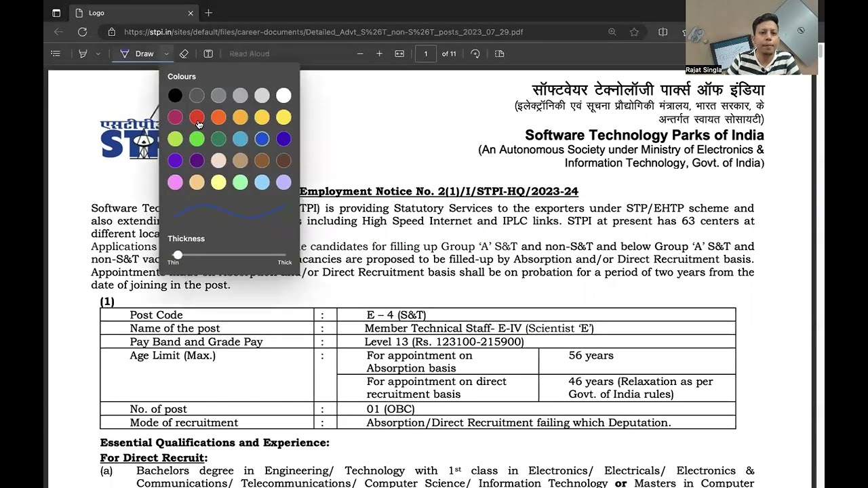Pick the selected royal blue swatch
The height and width of the screenshot is (488, 868).
pos(262,139)
